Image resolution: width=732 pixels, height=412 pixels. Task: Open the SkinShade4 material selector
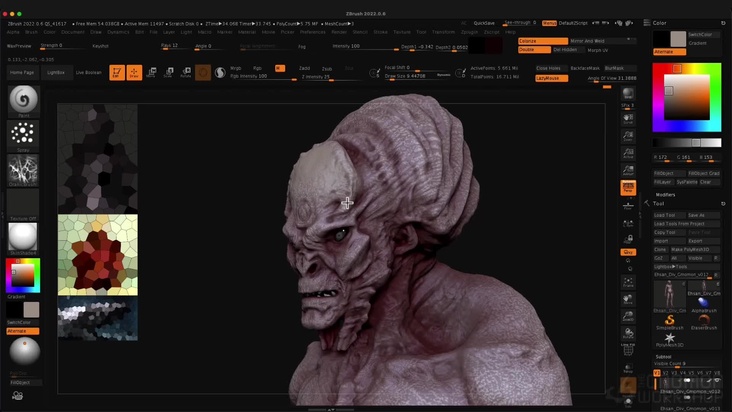point(23,238)
